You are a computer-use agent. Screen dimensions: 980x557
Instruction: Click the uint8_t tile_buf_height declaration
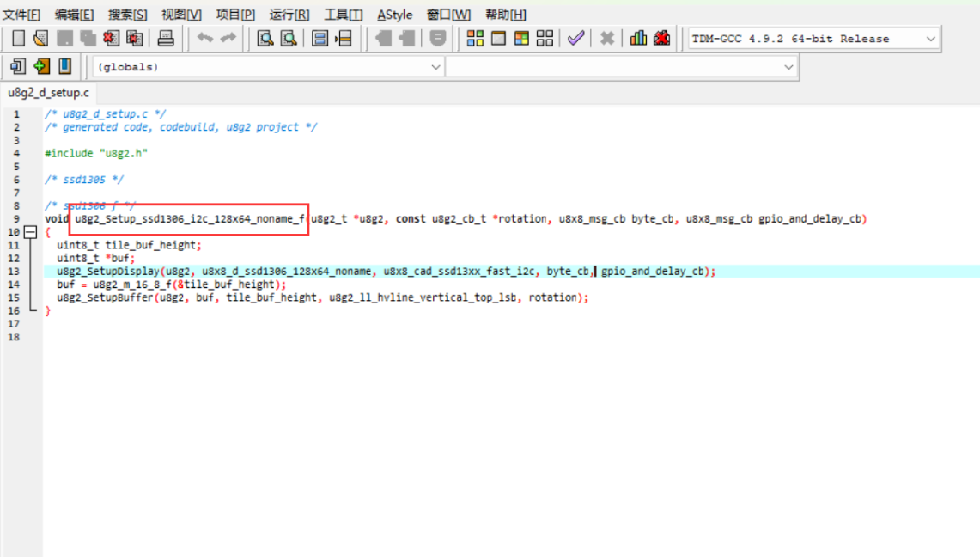129,245
